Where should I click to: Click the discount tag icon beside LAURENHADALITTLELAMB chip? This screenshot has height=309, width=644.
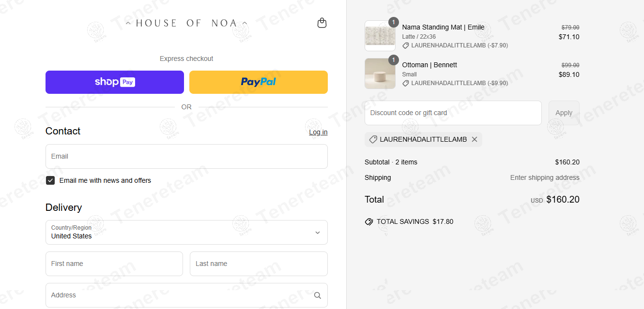pos(373,139)
